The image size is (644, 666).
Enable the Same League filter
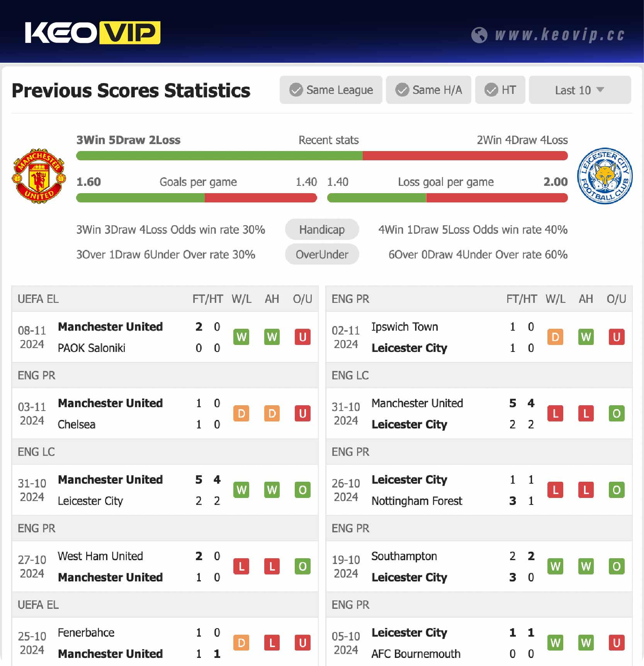point(331,90)
